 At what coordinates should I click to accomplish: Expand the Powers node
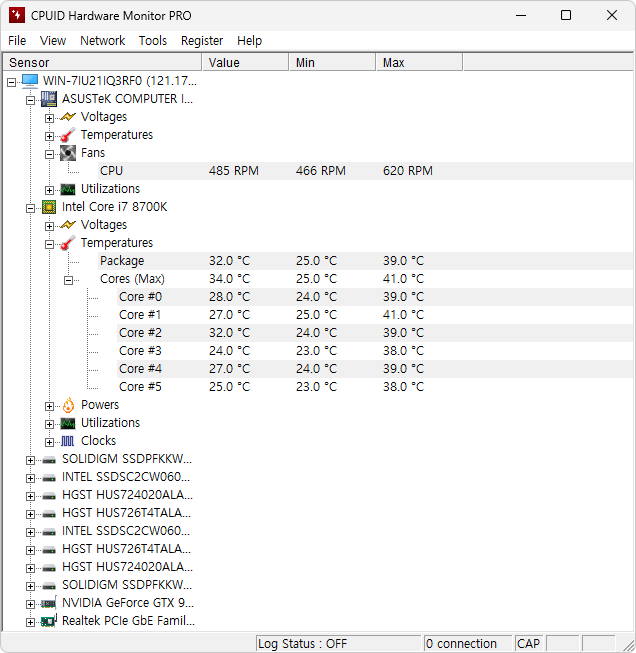coord(49,406)
